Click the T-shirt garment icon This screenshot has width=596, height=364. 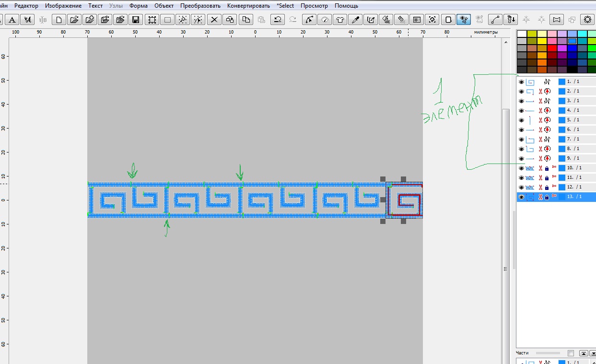[340, 20]
